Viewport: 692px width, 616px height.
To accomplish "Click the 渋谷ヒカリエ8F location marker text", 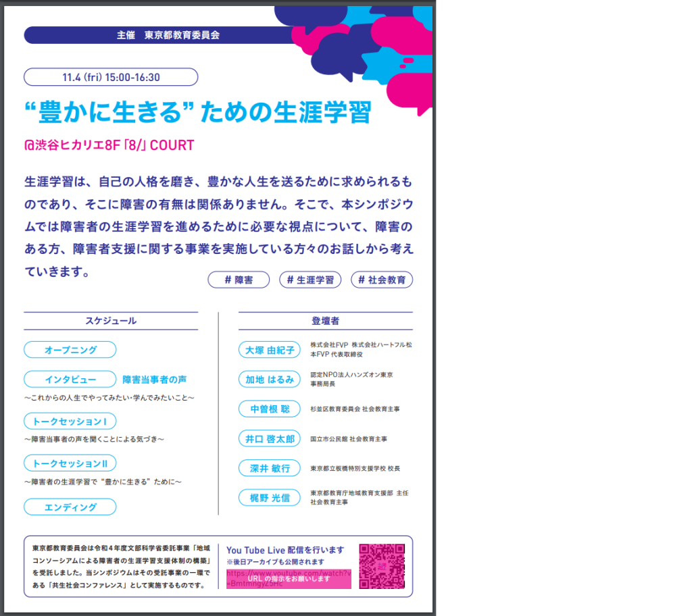I will pos(108,145).
